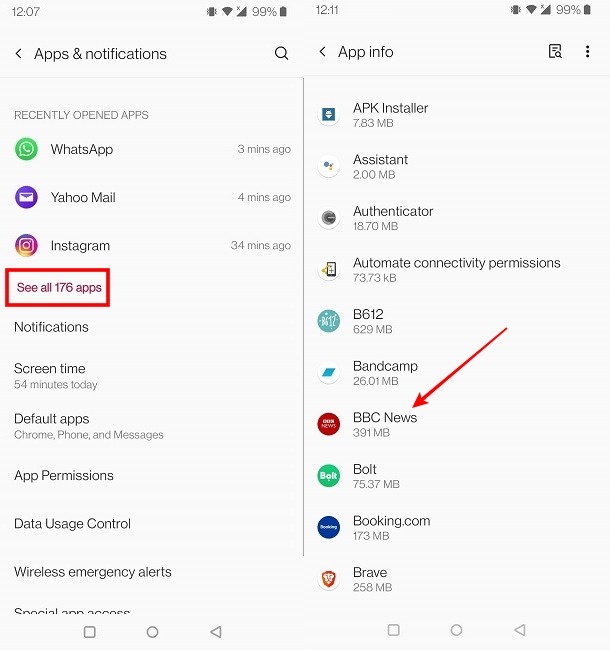Tap Wi-Fi icon in right status bar
Screen dimensions: 610x650
pos(530,10)
